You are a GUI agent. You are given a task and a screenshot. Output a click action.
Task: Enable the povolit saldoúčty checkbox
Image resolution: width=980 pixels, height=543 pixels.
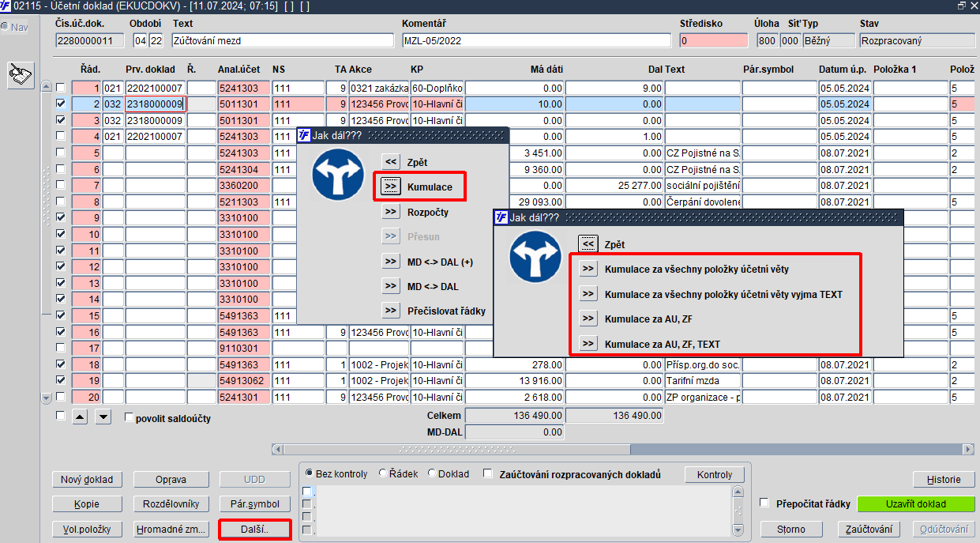tap(130, 418)
